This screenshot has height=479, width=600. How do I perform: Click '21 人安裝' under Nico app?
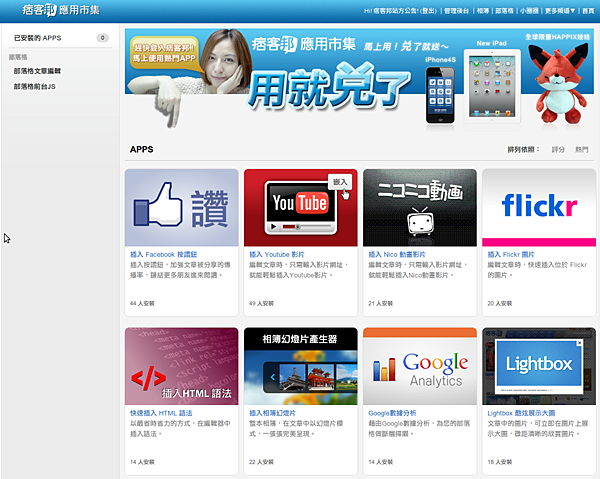(380, 303)
